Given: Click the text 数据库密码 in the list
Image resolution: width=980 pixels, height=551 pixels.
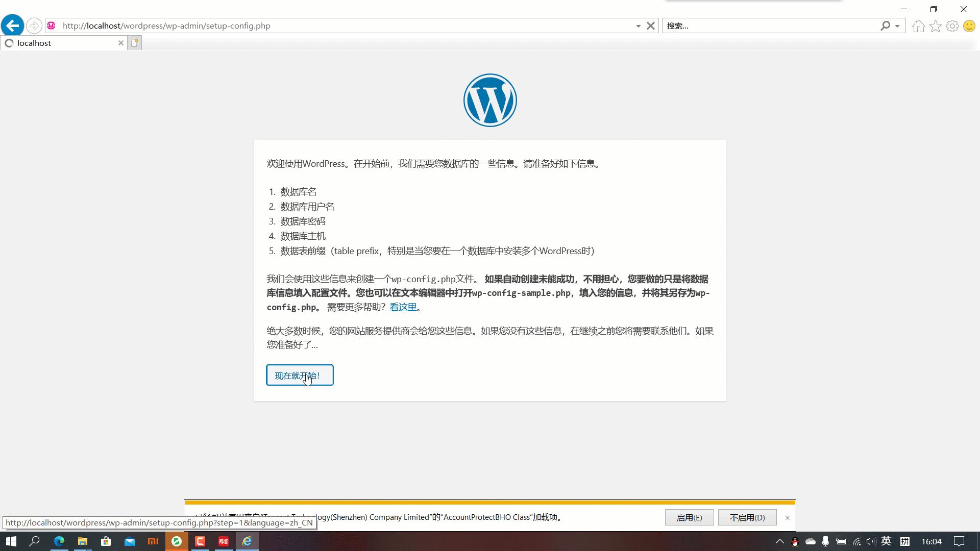Looking at the screenshot, I should [303, 221].
